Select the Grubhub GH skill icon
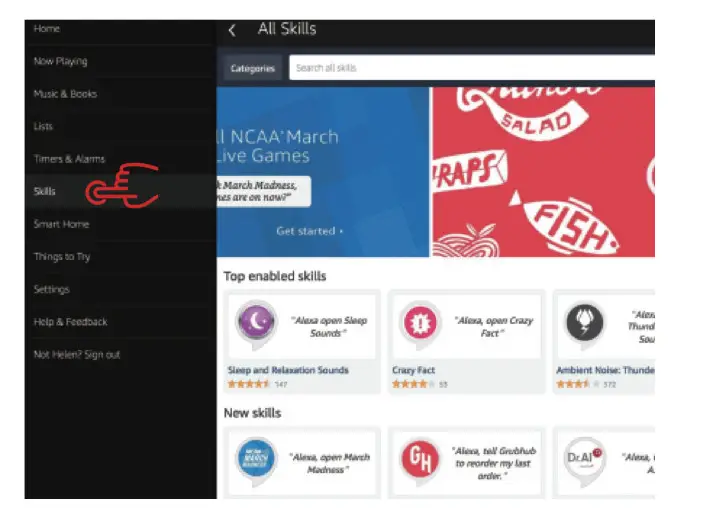 pyautogui.click(x=420, y=459)
